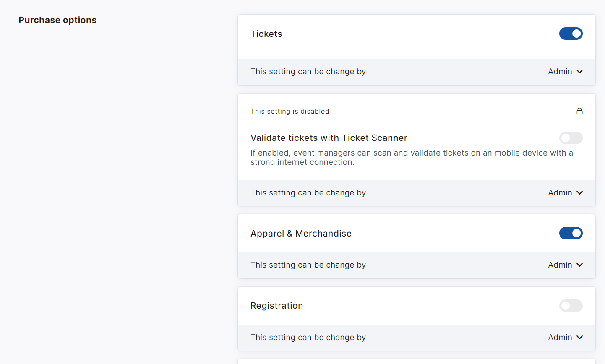Expand the Admin dropdown under Apparel & Merchandise
This screenshot has width=605, height=364.
click(565, 265)
